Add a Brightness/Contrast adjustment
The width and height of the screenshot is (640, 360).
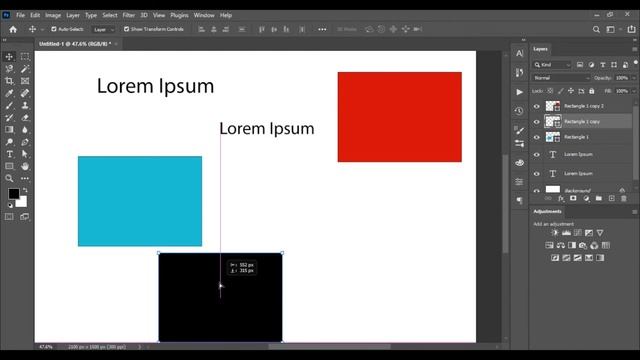coord(555,233)
